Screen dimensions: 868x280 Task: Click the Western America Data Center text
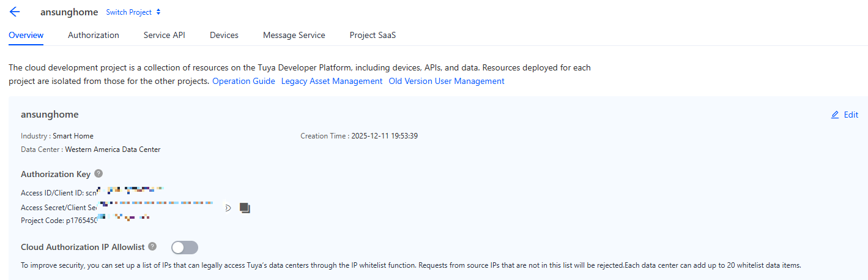pyautogui.click(x=113, y=149)
